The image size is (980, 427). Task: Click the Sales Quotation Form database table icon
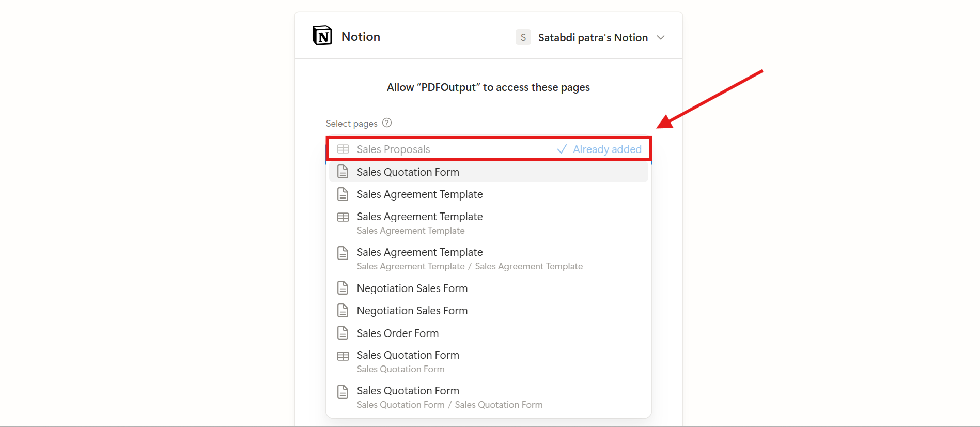point(343,356)
